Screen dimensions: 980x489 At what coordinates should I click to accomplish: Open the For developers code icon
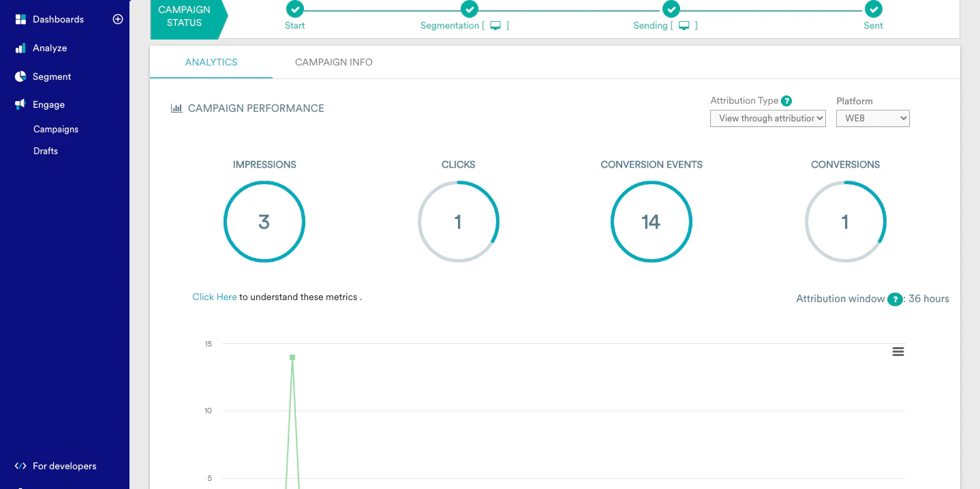(x=20, y=466)
